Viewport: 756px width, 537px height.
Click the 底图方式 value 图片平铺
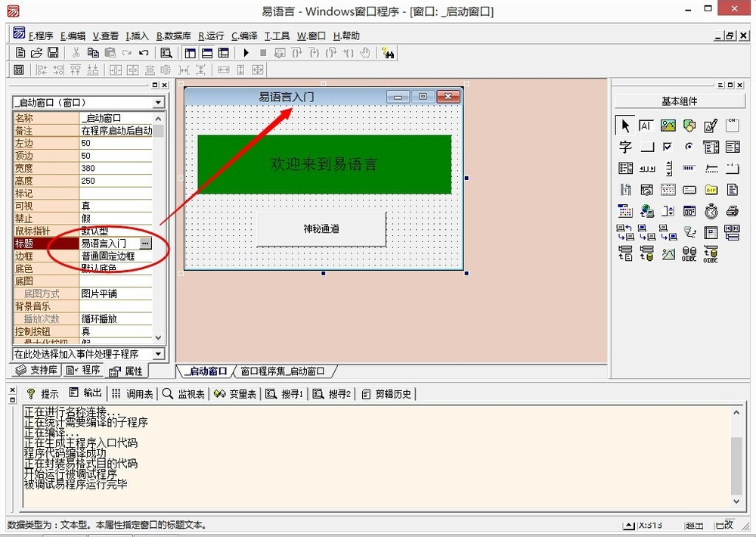(115, 293)
